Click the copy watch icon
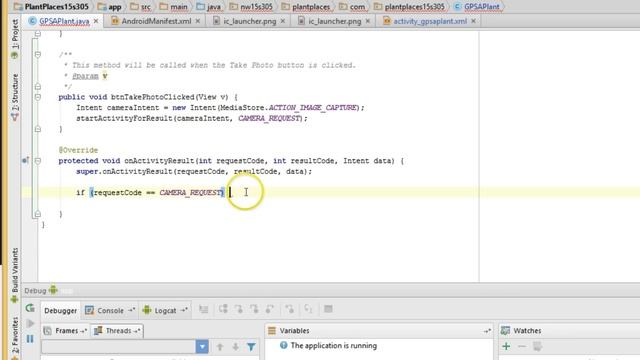The width and height of the screenshot is (640, 360). [x=537, y=347]
